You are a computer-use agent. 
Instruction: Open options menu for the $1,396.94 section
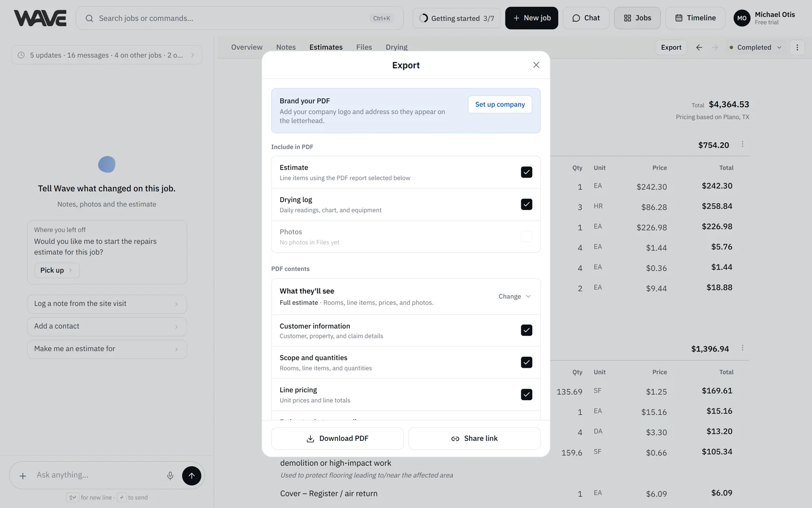click(742, 348)
